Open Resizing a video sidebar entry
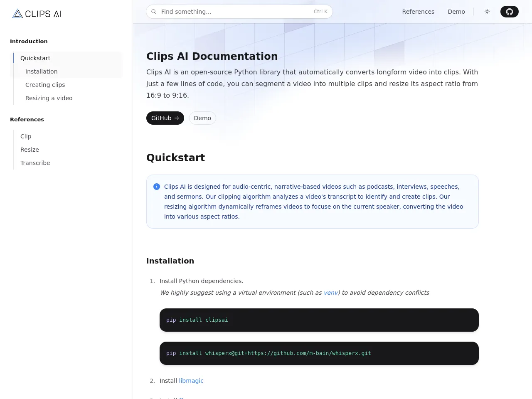 click(49, 98)
